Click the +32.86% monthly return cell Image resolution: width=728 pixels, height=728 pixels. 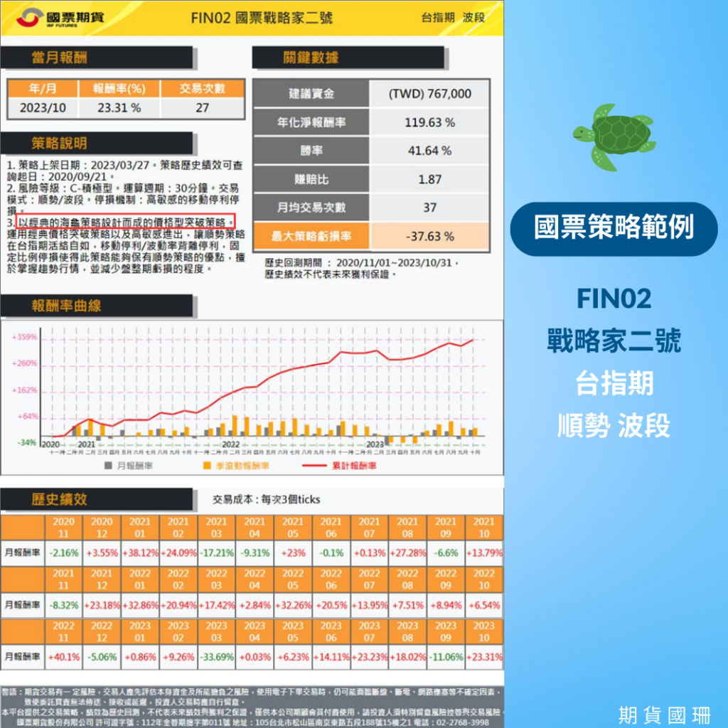pyautogui.click(x=140, y=605)
